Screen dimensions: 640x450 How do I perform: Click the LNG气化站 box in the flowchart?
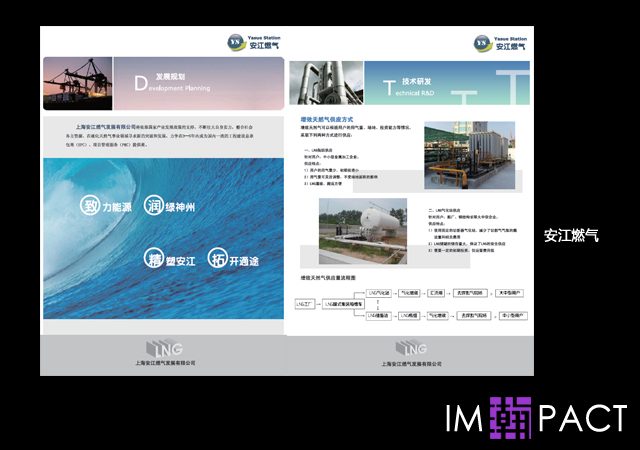379,293
